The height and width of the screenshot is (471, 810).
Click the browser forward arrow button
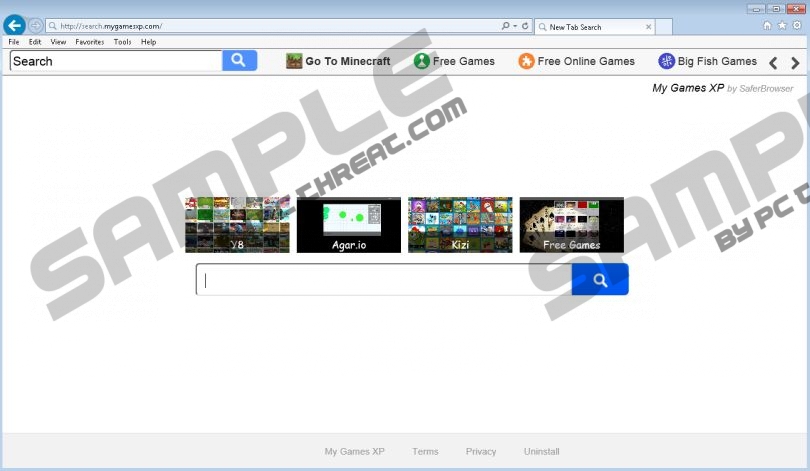(x=36, y=25)
